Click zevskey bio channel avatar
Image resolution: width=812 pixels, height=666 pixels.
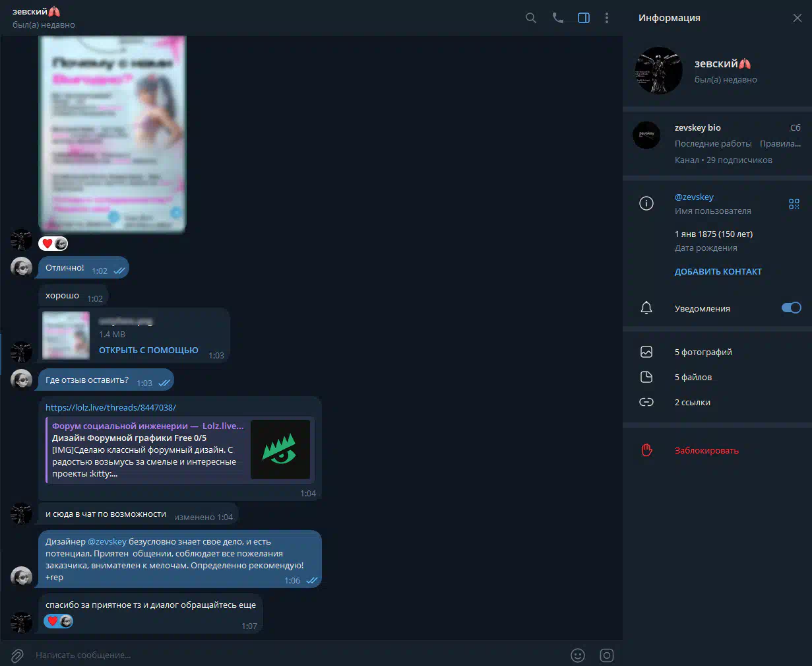646,135
